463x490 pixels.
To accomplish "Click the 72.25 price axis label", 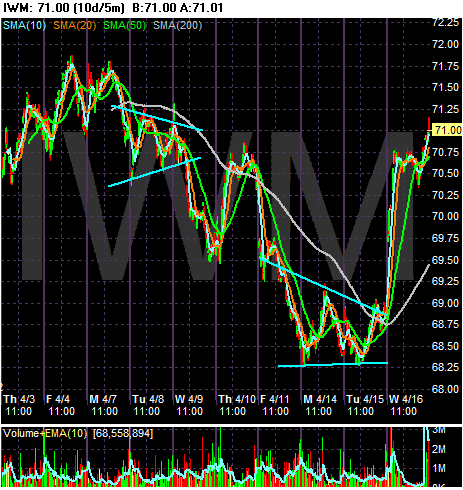I will point(445,23).
